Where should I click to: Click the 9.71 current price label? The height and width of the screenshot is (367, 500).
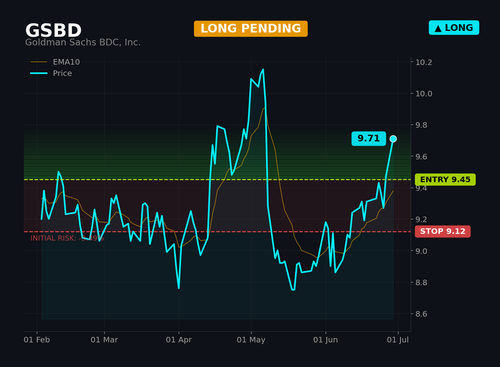[369, 138]
